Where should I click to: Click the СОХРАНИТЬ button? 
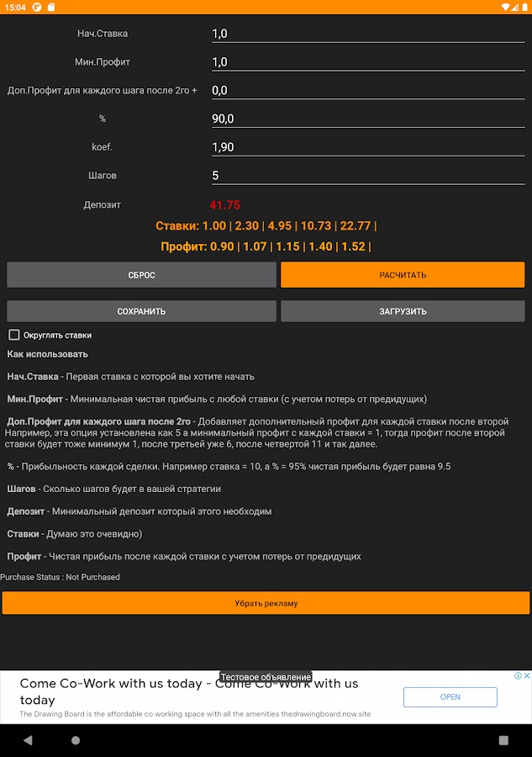(x=141, y=311)
